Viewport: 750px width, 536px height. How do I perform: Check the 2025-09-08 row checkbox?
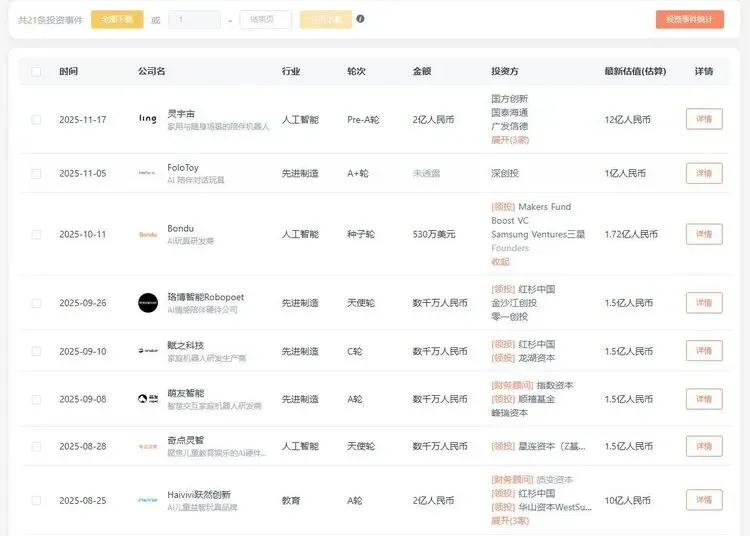tap(36, 399)
